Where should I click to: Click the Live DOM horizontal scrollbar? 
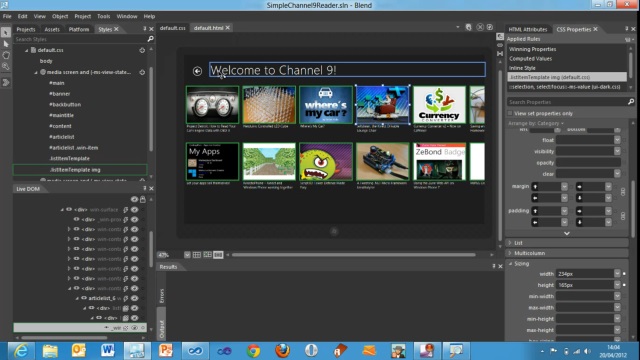(64, 338)
